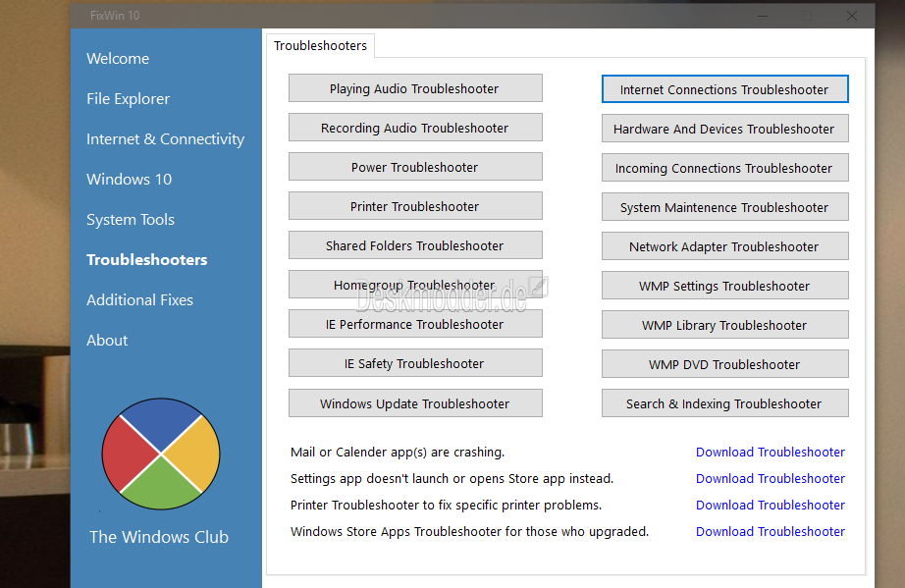Image resolution: width=905 pixels, height=588 pixels.
Task: Launch the Printer Troubleshooter button
Action: pos(415,206)
